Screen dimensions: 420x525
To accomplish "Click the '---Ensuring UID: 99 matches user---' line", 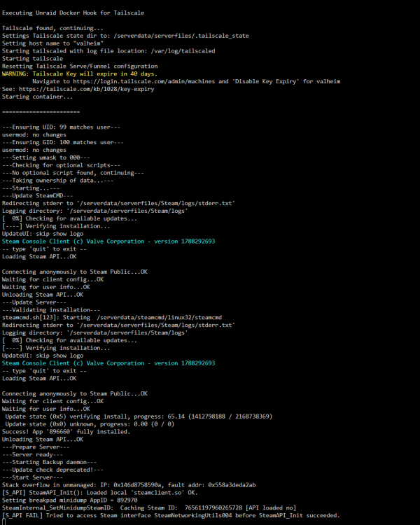I will point(61,127).
